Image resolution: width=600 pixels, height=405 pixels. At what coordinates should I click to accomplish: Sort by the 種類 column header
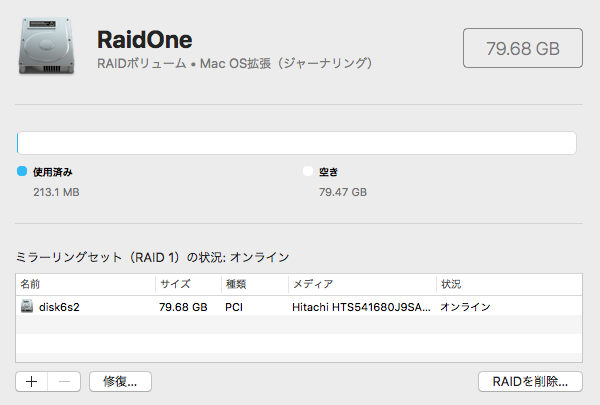pyautogui.click(x=255, y=284)
